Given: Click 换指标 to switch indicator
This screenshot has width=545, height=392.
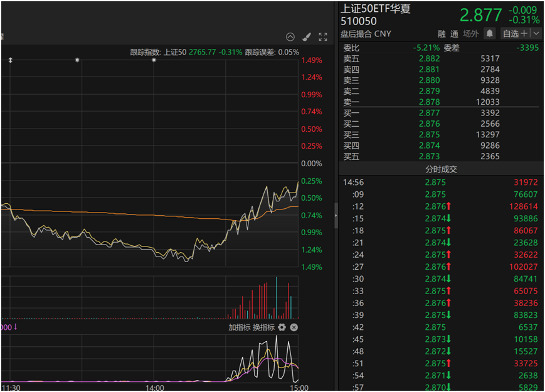Looking at the screenshot, I should (x=263, y=327).
